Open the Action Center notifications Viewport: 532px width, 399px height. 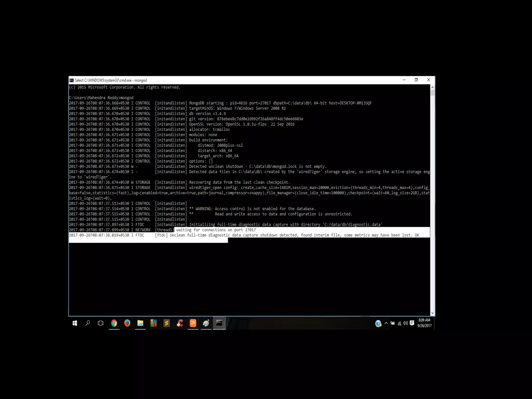(412, 323)
